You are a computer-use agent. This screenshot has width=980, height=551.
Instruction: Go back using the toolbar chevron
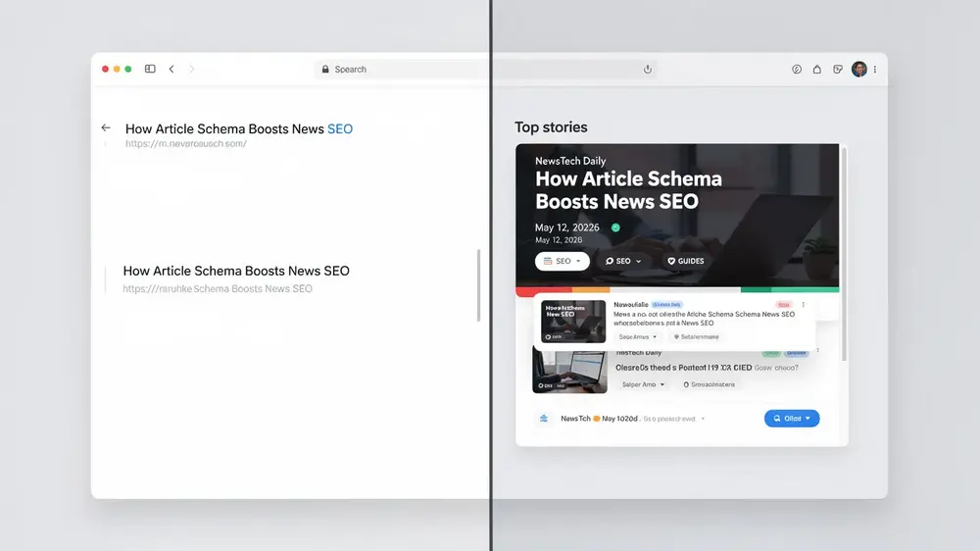point(171,69)
